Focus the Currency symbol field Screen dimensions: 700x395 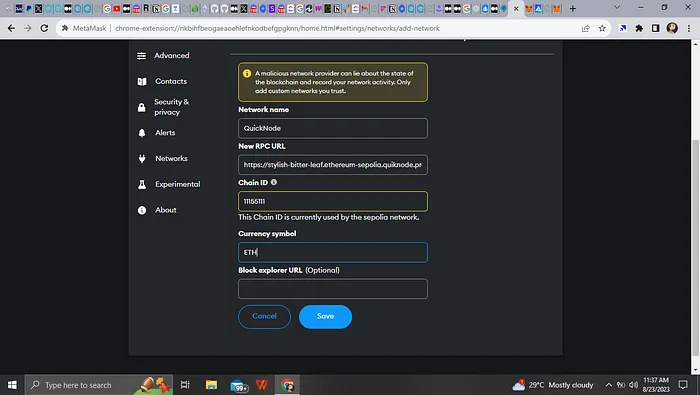pyautogui.click(x=333, y=252)
